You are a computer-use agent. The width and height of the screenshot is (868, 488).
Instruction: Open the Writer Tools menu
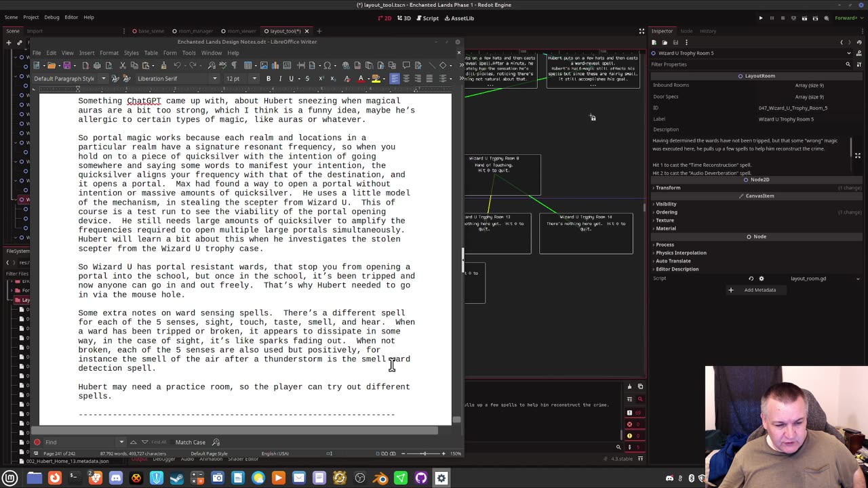[x=189, y=53]
